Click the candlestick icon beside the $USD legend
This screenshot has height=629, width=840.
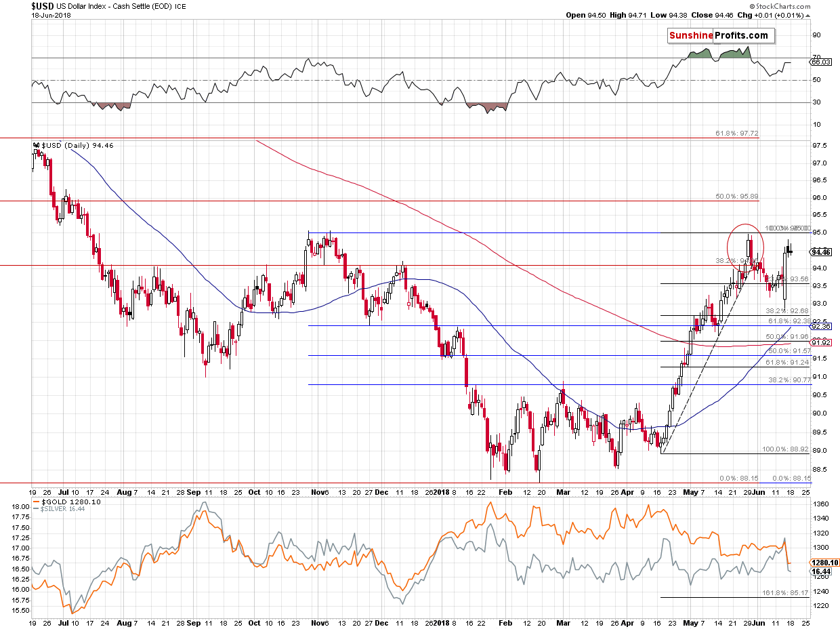tap(37, 145)
